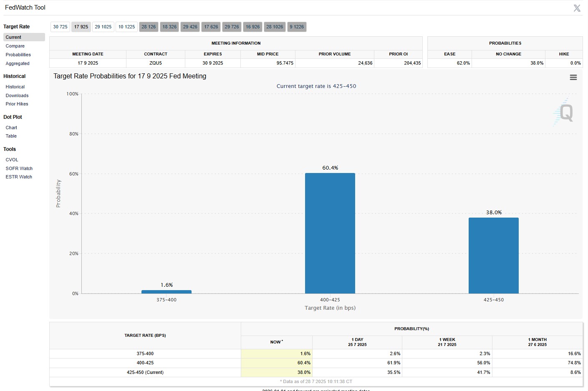Open the 28 126 meeting tab
This screenshot has height=391, width=588.
pos(149,27)
